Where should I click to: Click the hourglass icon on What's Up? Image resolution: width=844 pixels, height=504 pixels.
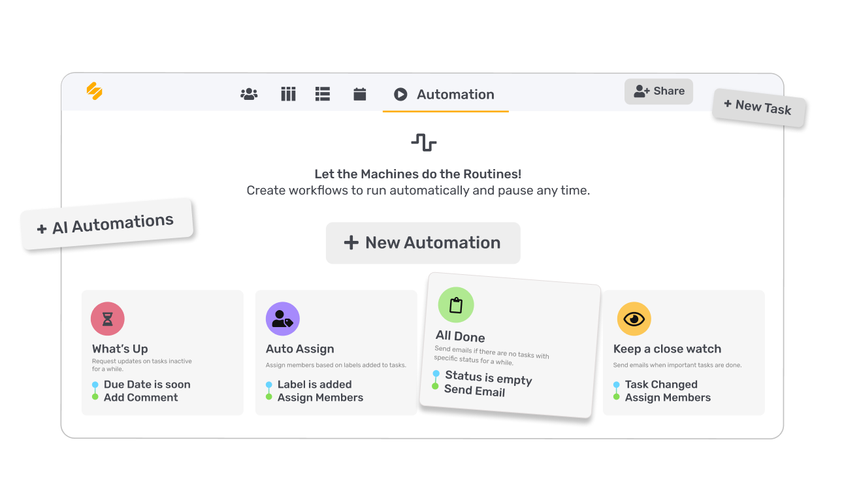108,319
